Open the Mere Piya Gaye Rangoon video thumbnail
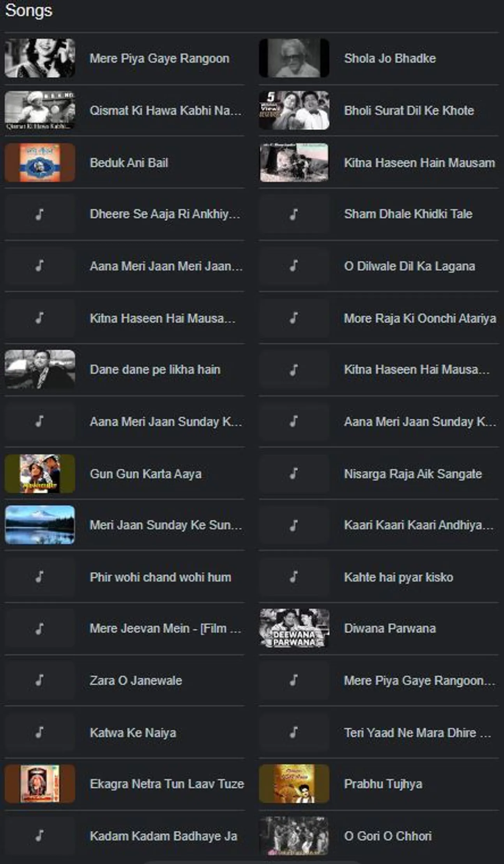Image resolution: width=504 pixels, height=864 pixels. tap(40, 58)
